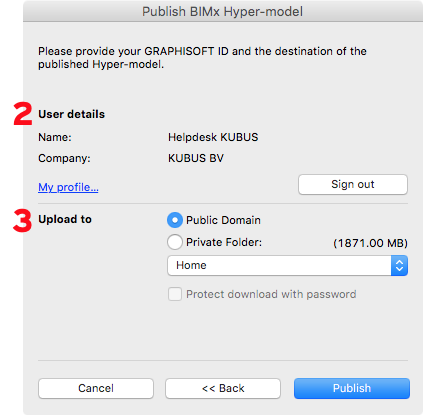Viewport: 423px width, 416px height.
Task: Click the blue Publish button
Action: [352, 388]
